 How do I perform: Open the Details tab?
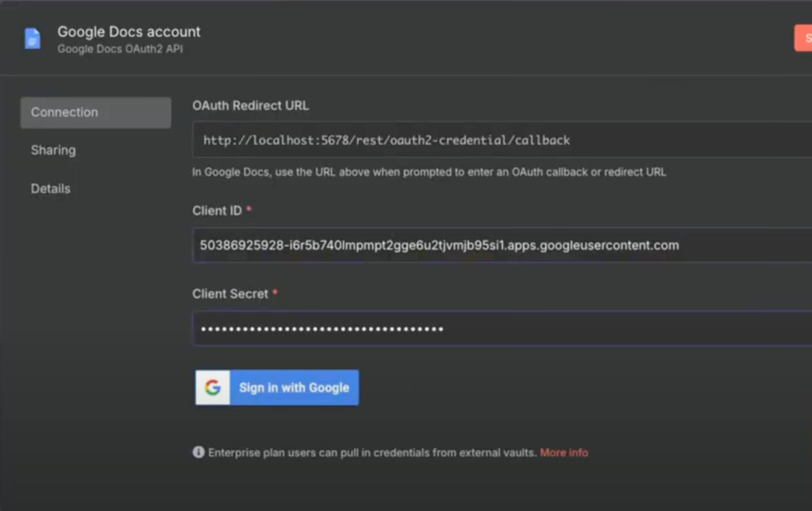point(50,189)
